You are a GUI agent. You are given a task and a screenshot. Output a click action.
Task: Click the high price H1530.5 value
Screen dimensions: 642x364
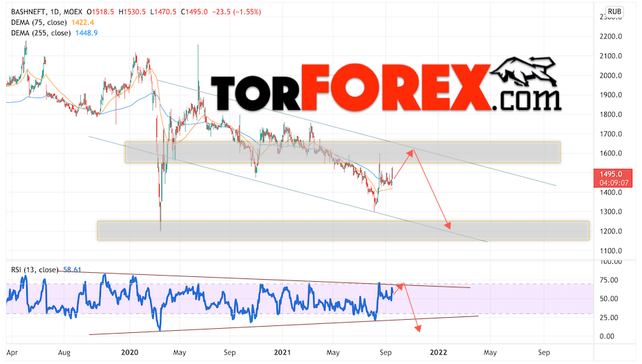[x=132, y=12]
